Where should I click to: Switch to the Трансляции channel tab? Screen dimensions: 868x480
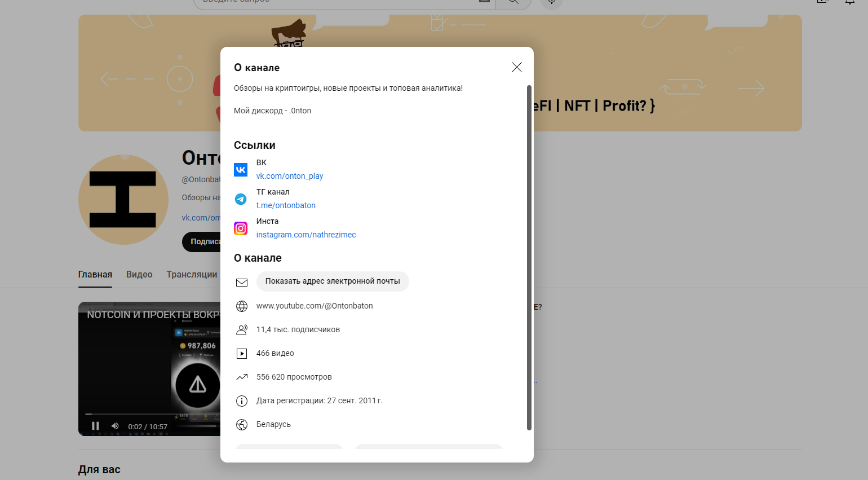(192, 274)
